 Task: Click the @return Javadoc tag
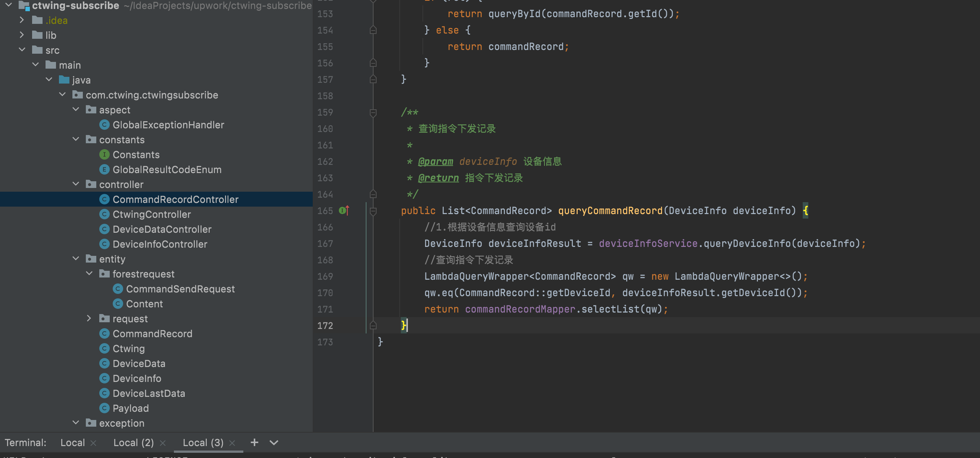(x=438, y=178)
